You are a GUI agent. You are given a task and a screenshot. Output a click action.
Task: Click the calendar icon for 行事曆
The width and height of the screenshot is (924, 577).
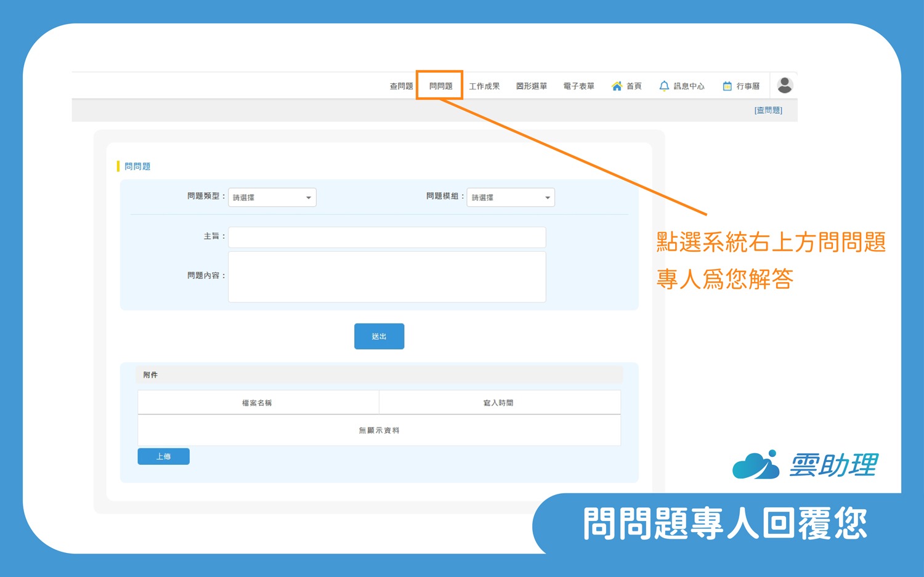[727, 86]
